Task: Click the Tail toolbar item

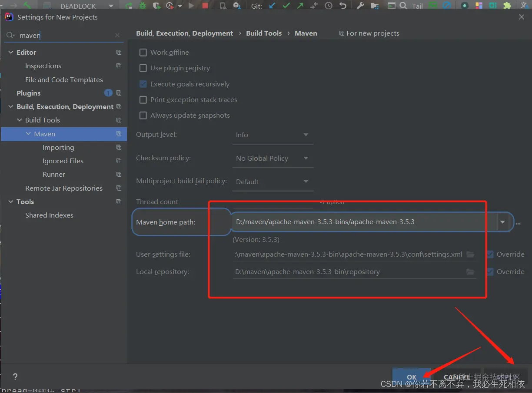Action: [417, 6]
